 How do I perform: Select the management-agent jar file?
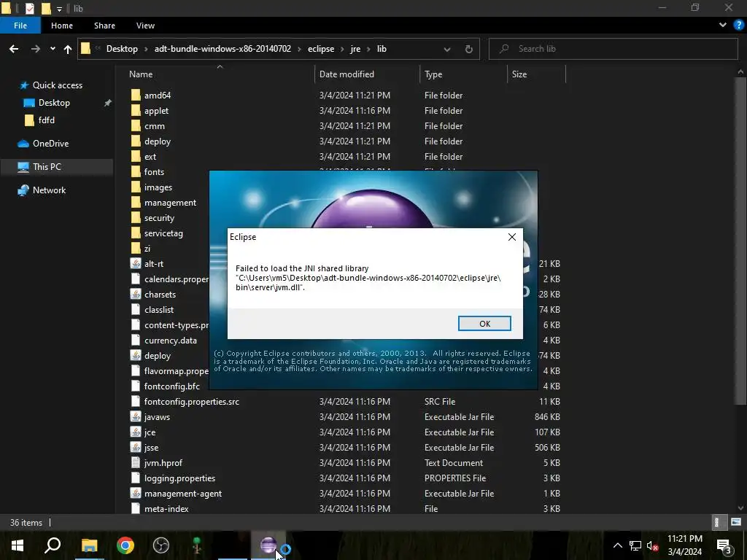pyautogui.click(x=183, y=494)
